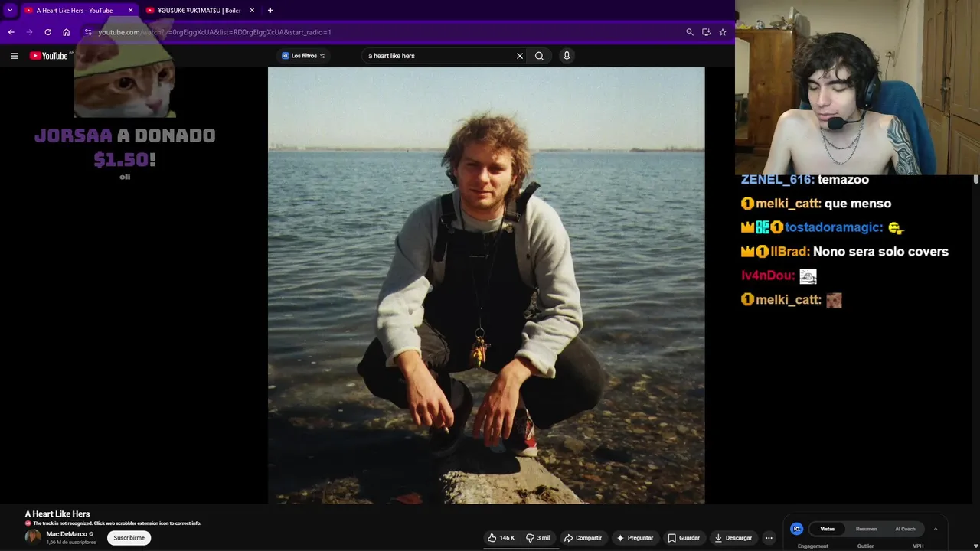Open the Mac DeMarco channel name link
The width and height of the screenshot is (980, 551).
[67, 534]
